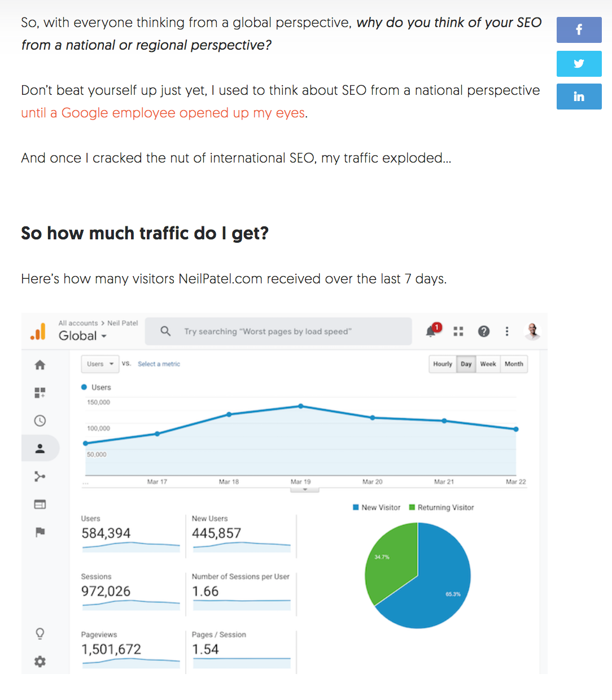Select Audience person icon in sidebar
Image resolution: width=612 pixels, height=700 pixels.
tap(40, 449)
